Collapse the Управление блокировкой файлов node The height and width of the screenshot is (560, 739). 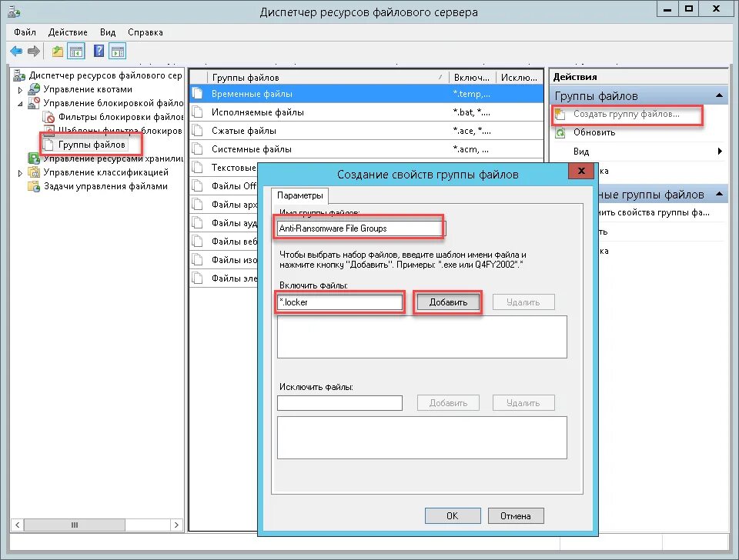(20, 104)
